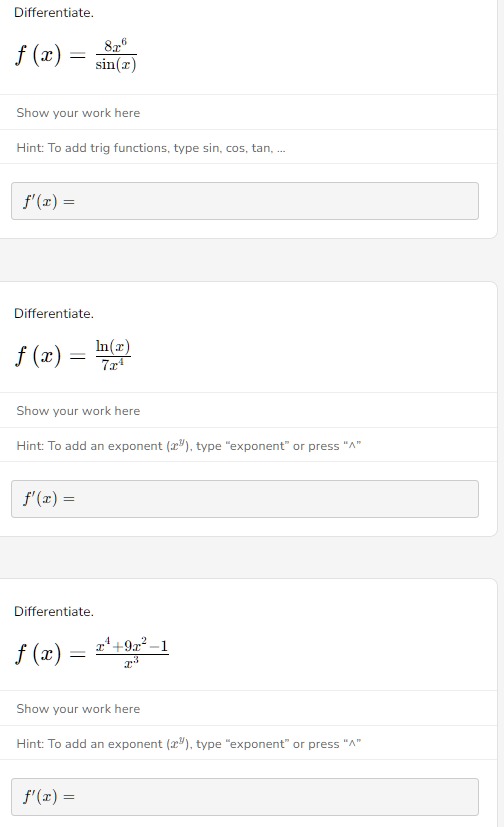Click the "Differentiate." heading above the ln(x) function
The height and width of the screenshot is (827, 504).
(x=54, y=313)
